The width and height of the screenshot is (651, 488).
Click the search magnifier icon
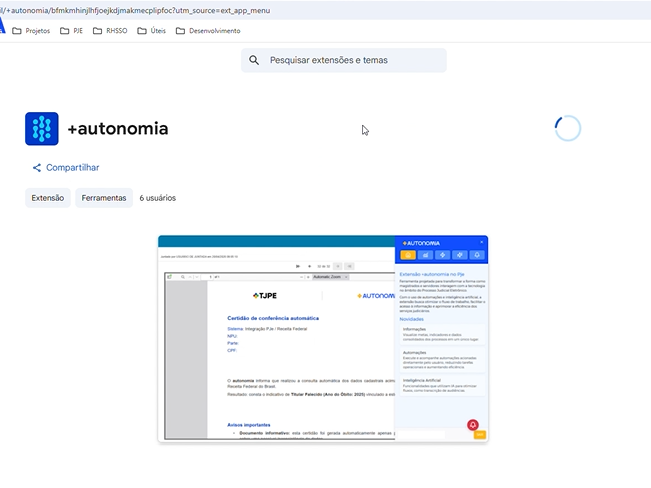coord(254,60)
